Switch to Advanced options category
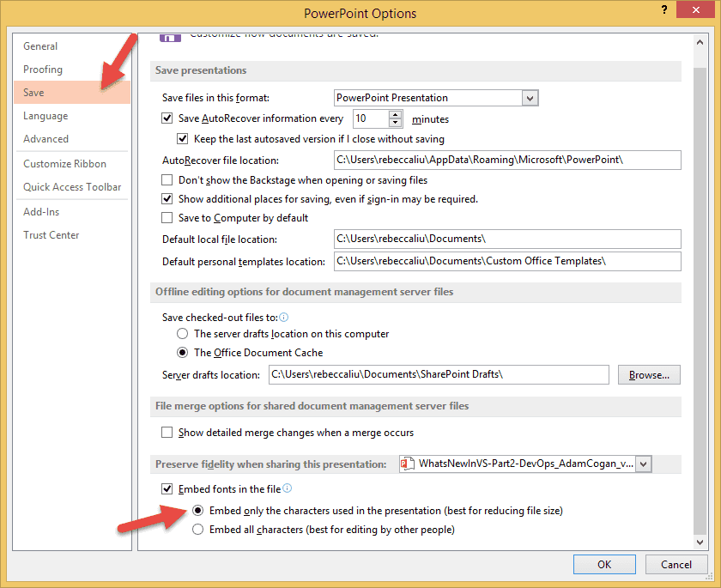 pyautogui.click(x=46, y=139)
